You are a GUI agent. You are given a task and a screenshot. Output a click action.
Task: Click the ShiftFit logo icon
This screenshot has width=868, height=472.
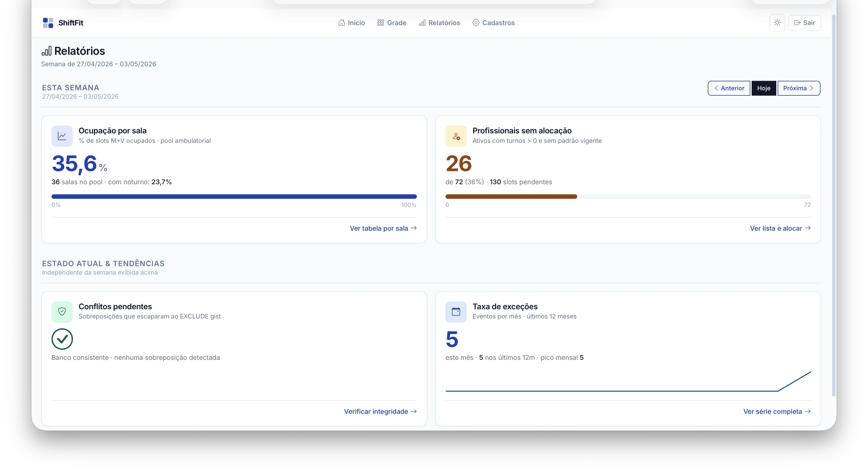click(x=48, y=23)
